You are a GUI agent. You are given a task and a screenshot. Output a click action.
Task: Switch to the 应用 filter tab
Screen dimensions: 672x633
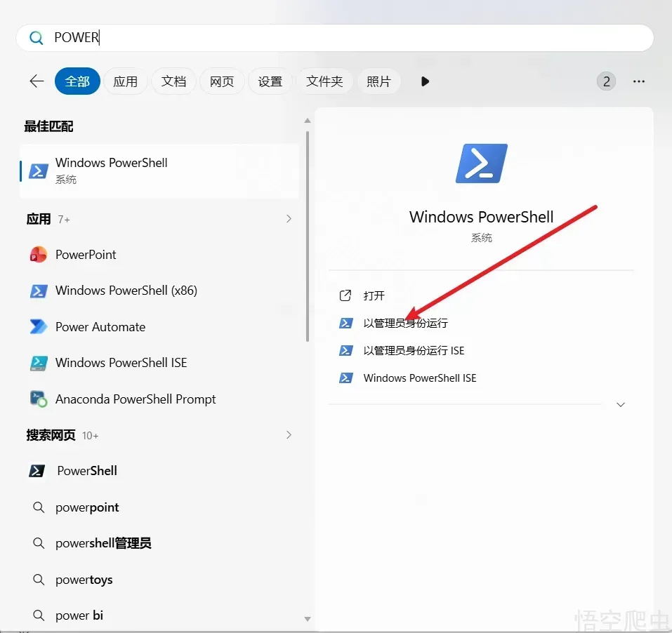click(x=125, y=81)
